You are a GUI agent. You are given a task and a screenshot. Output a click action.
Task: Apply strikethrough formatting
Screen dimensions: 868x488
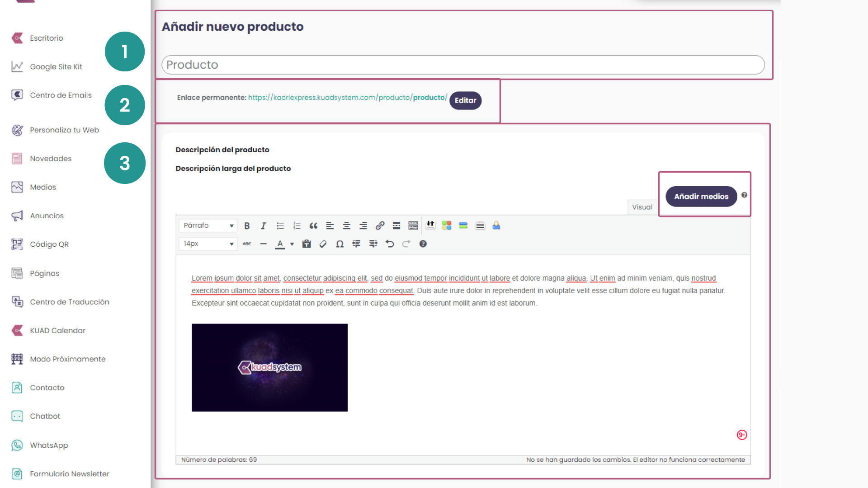coord(247,244)
